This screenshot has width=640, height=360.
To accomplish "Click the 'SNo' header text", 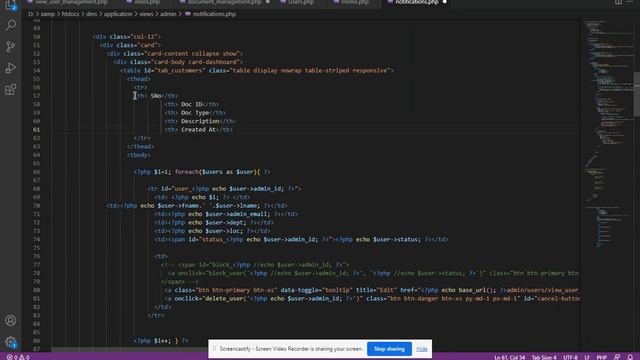I will tap(156, 96).
